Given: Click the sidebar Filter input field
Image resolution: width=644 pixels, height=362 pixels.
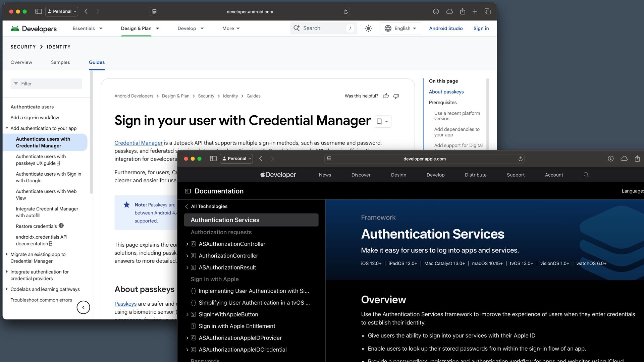Looking at the screenshot, I should [x=47, y=84].
